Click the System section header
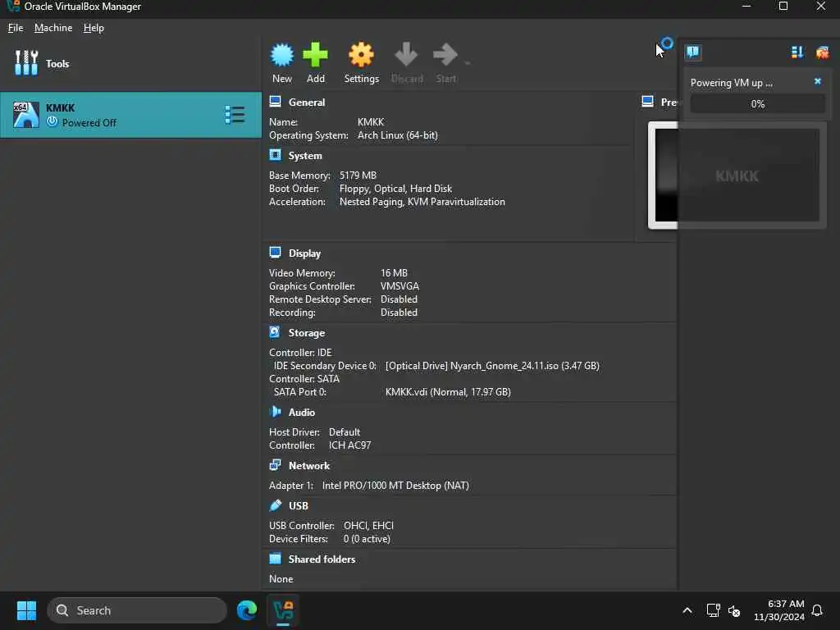 tap(305, 156)
